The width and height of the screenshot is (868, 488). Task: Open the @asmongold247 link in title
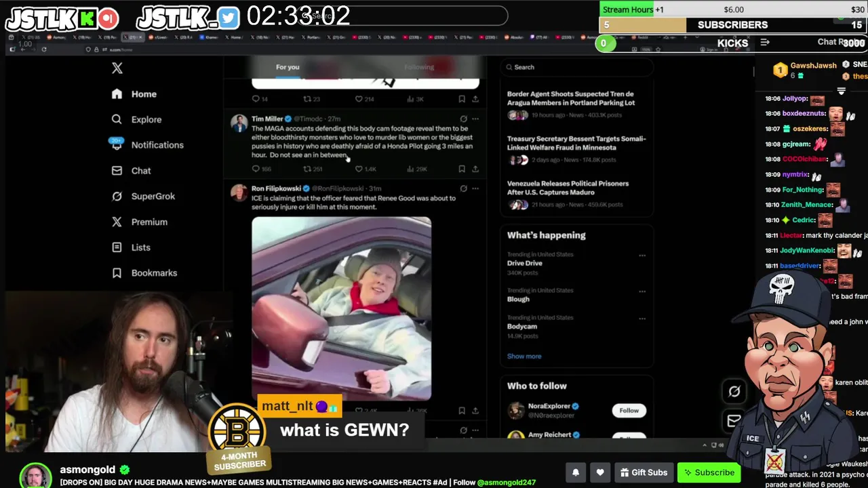(x=506, y=483)
